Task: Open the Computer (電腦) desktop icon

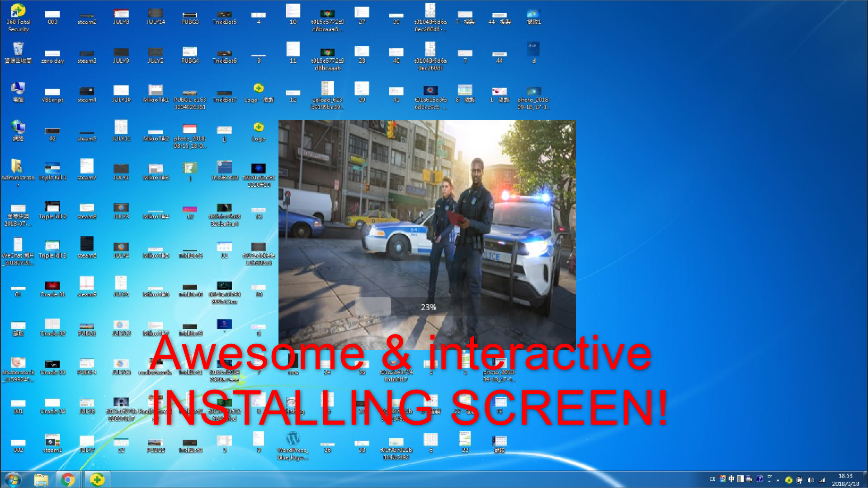Action: click(x=18, y=92)
